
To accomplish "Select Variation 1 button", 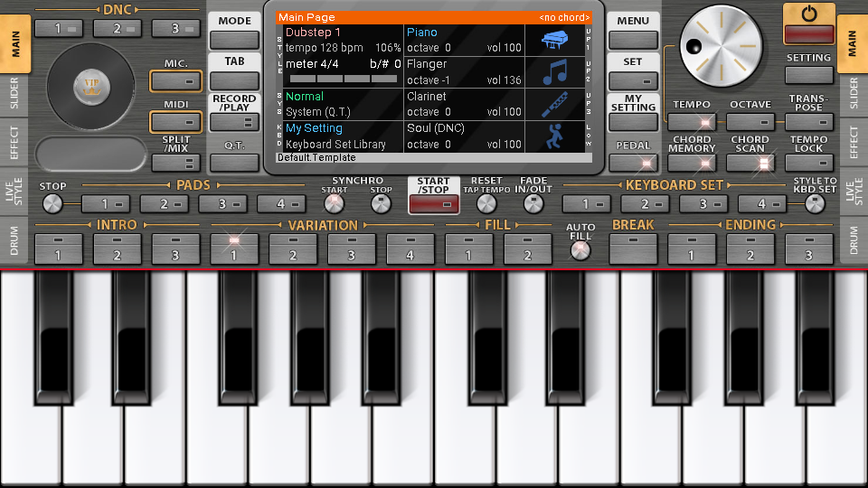I will (x=233, y=248).
